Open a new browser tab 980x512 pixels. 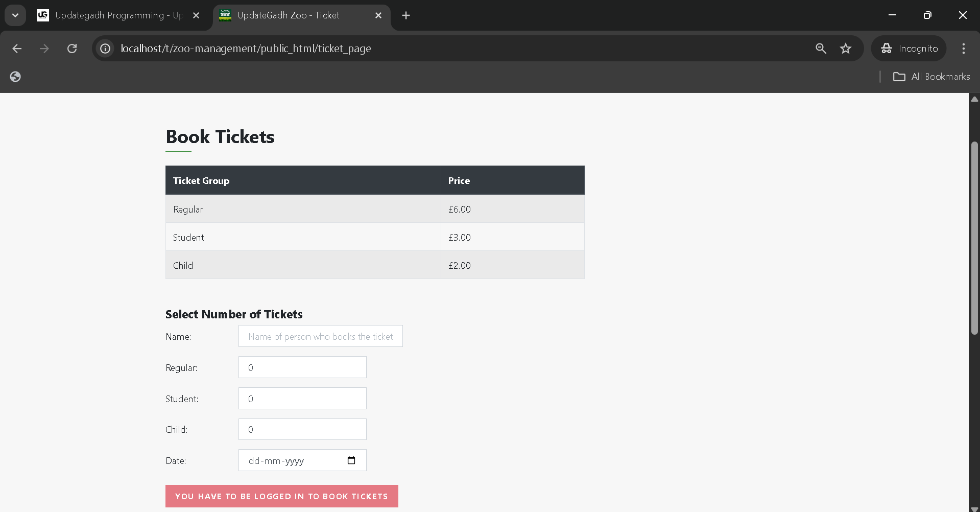(406, 15)
